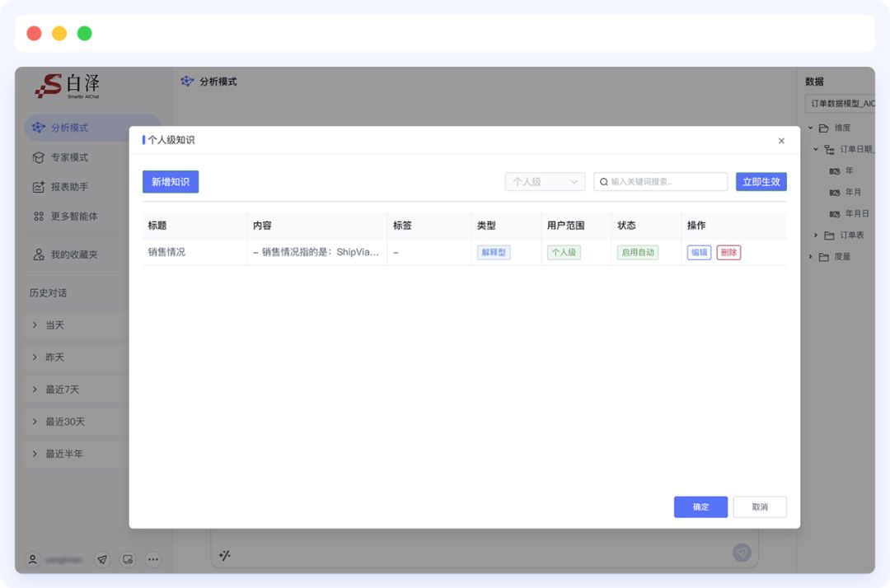Click the 报表助手 chart icon

click(x=39, y=187)
